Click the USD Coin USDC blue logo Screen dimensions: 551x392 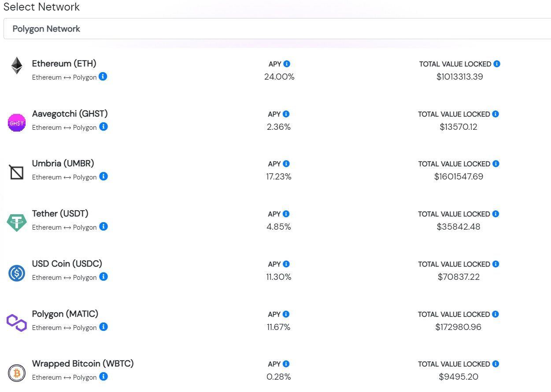[17, 273]
